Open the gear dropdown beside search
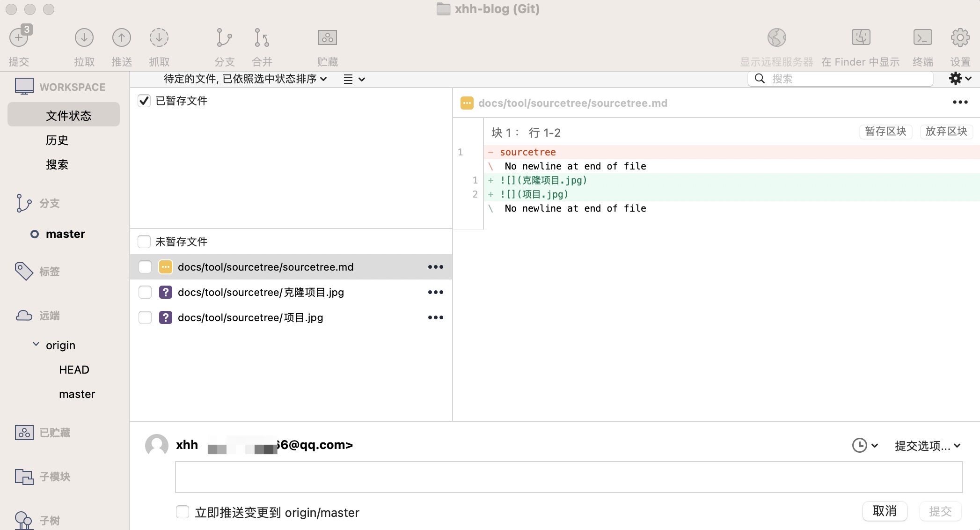The width and height of the screenshot is (980, 530). pos(960,78)
